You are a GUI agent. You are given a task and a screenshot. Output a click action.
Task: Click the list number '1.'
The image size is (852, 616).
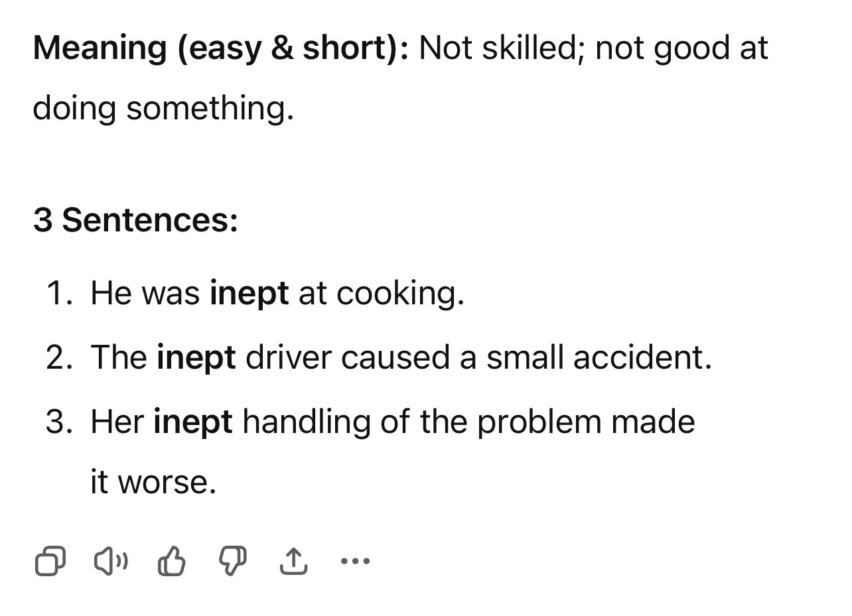(60, 293)
